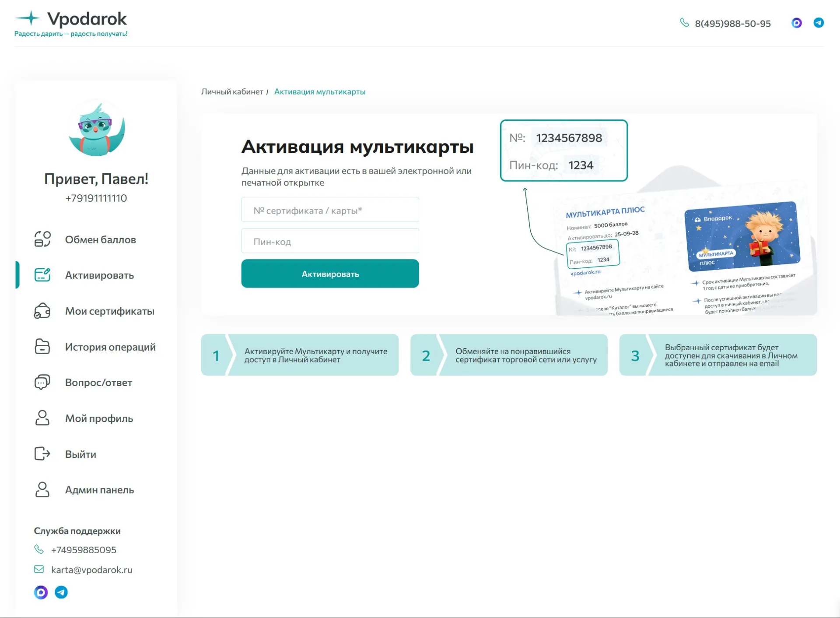Click the envelope icon beside karta@vpodarok.ru

[39, 569]
